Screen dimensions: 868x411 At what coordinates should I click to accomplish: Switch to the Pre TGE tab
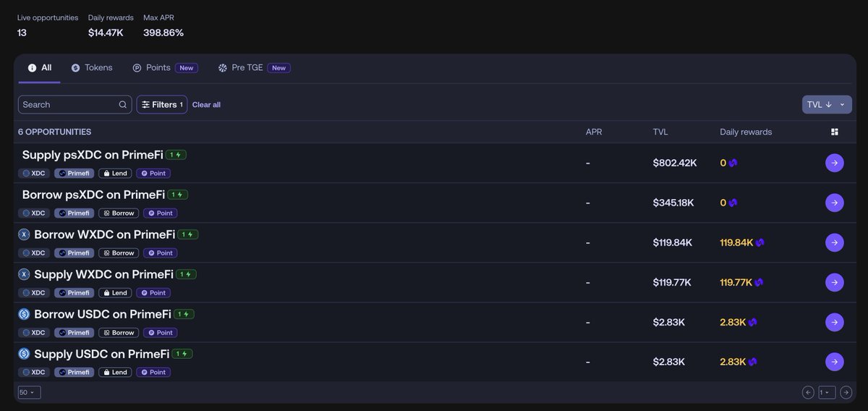coord(254,68)
